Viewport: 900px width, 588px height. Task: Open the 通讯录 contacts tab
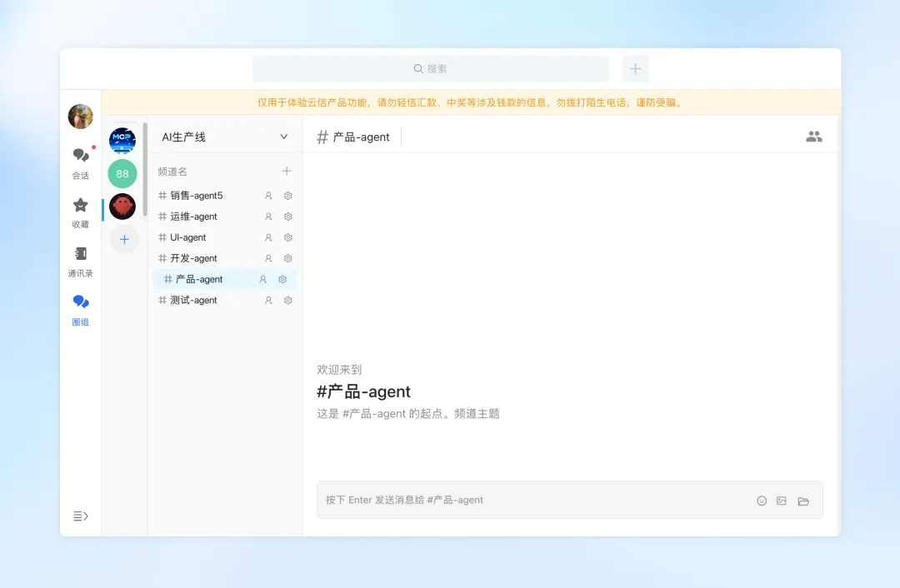coord(80,262)
